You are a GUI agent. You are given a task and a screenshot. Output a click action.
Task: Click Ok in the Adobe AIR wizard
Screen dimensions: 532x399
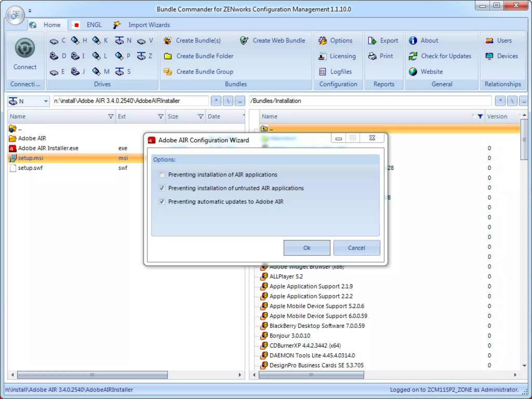click(307, 248)
